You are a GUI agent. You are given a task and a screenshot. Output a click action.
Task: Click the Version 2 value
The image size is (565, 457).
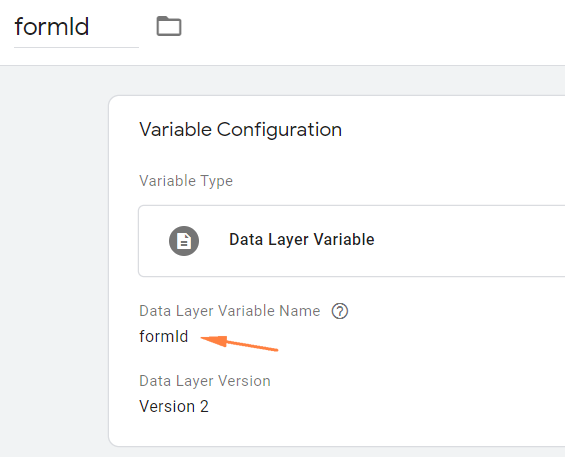(x=174, y=407)
